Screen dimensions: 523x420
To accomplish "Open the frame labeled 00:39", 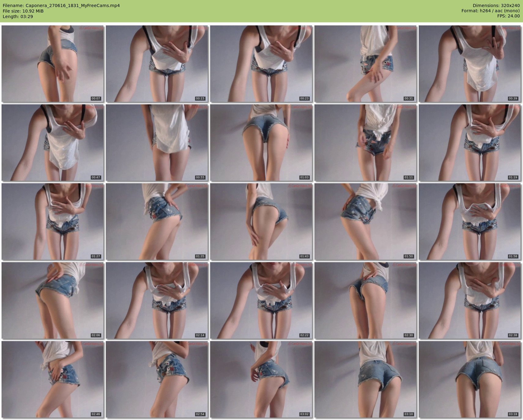I will 469,63.
